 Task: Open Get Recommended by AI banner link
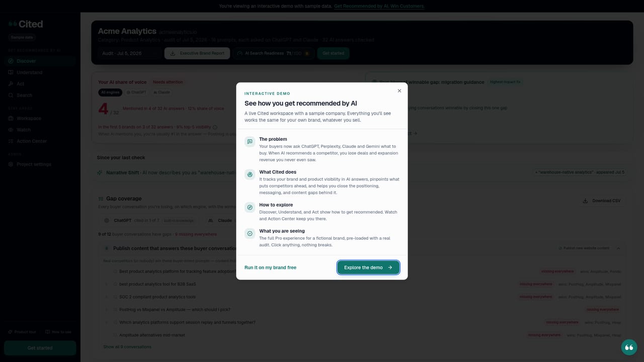tap(379, 6)
